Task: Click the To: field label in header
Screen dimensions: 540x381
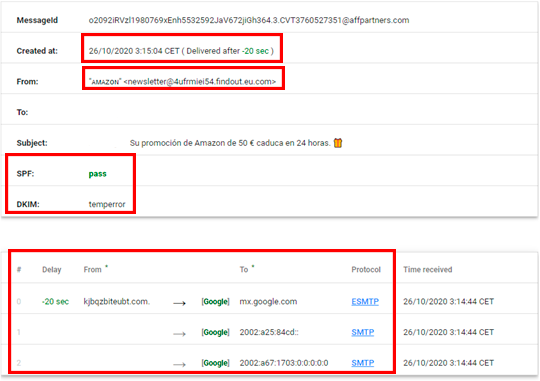Action: pyautogui.click(x=22, y=112)
